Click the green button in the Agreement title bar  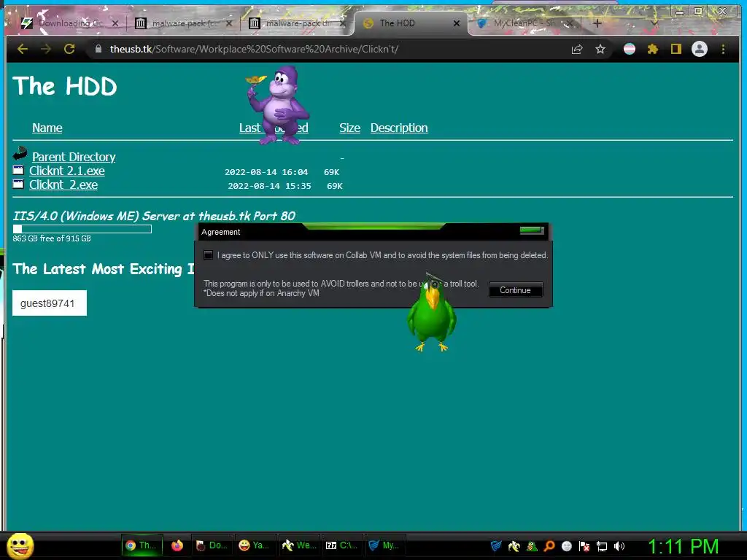coord(532,230)
